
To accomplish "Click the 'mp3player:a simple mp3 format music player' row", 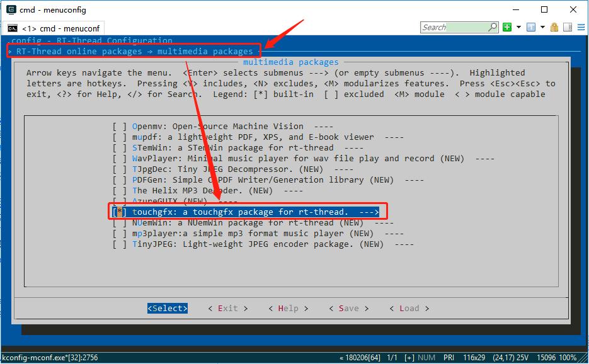I will (x=258, y=234).
